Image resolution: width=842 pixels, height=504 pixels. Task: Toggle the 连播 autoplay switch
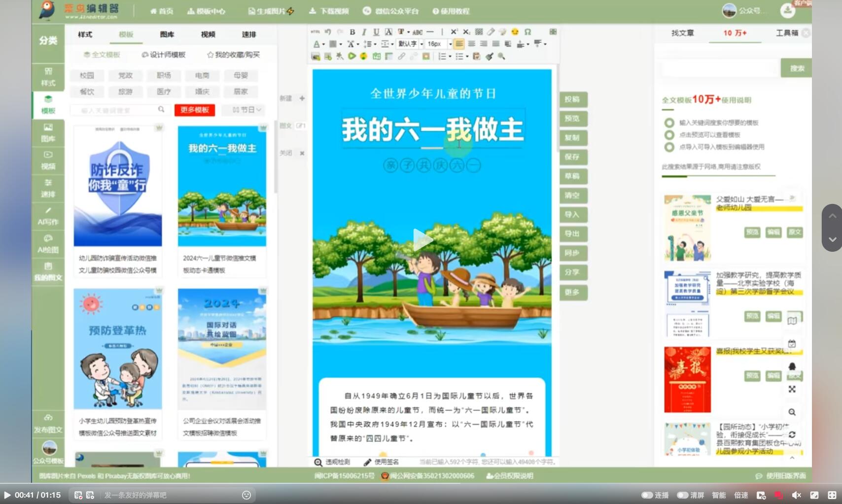point(647,495)
